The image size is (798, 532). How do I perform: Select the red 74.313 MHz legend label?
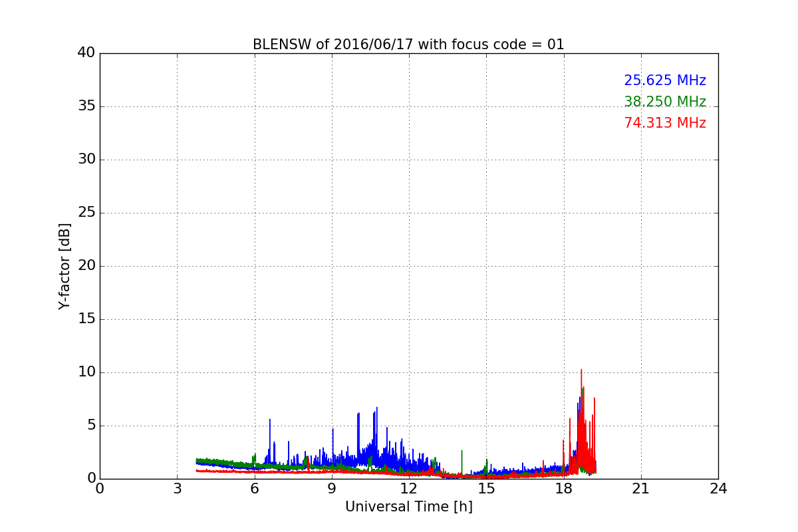tap(665, 123)
